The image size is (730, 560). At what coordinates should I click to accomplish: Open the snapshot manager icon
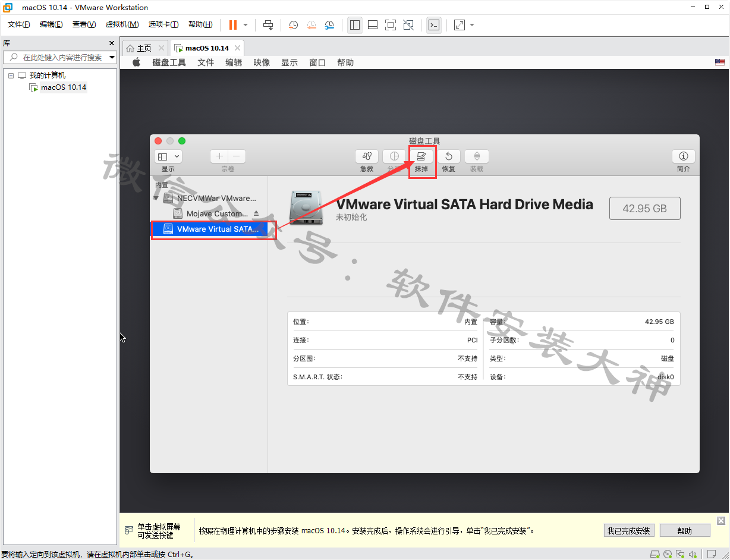[329, 25]
